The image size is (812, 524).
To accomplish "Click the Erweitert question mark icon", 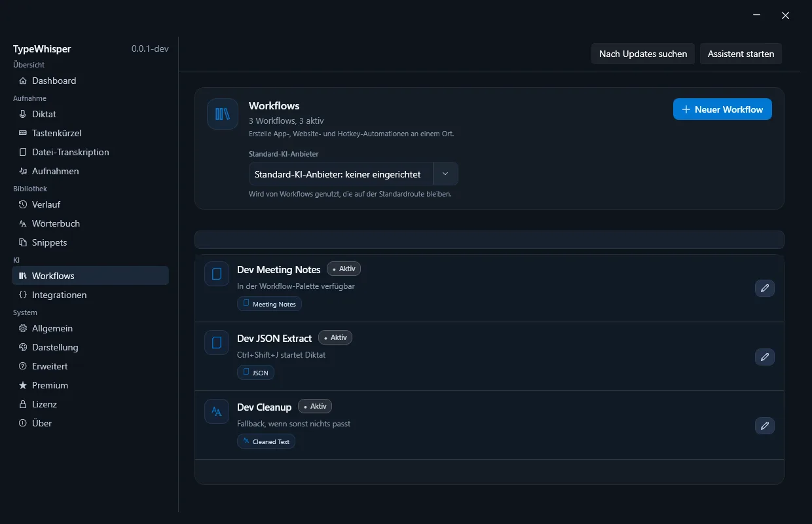I will [24, 366].
